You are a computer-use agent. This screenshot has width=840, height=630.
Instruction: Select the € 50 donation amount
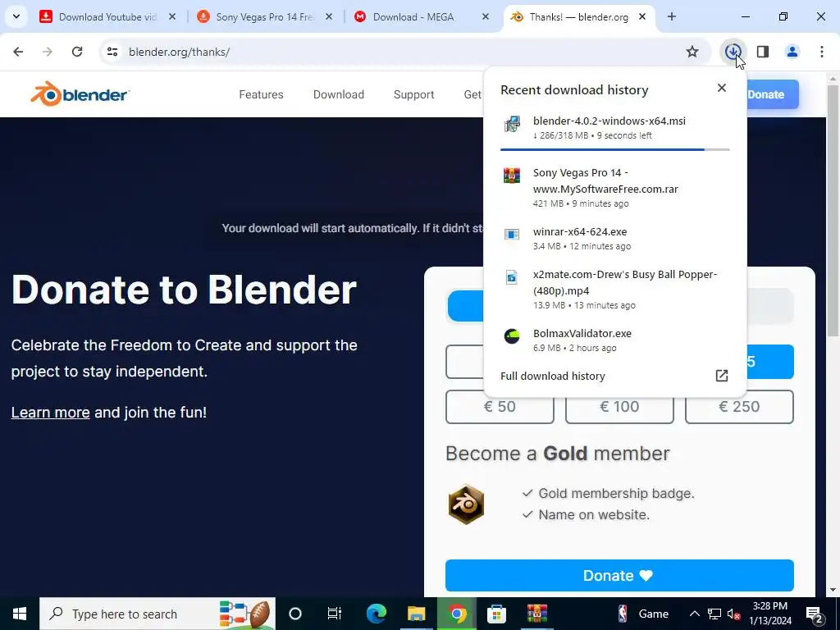click(x=500, y=407)
